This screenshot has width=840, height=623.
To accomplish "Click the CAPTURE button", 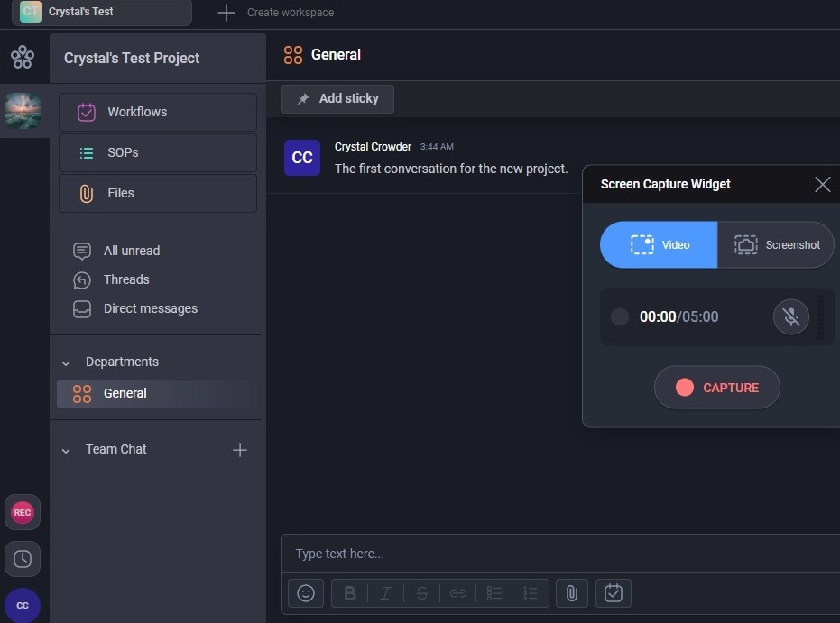I will coord(716,387).
